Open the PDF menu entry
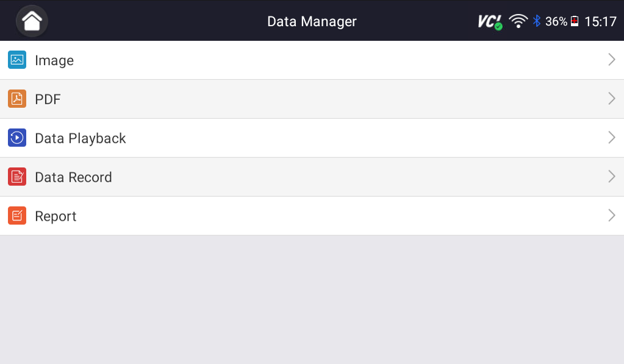 [48, 99]
